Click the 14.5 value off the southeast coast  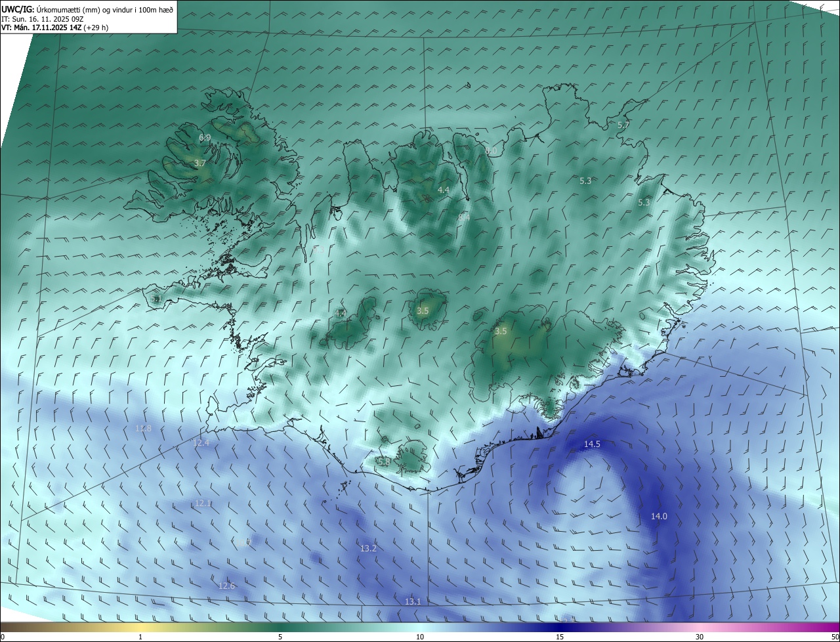[592, 444]
